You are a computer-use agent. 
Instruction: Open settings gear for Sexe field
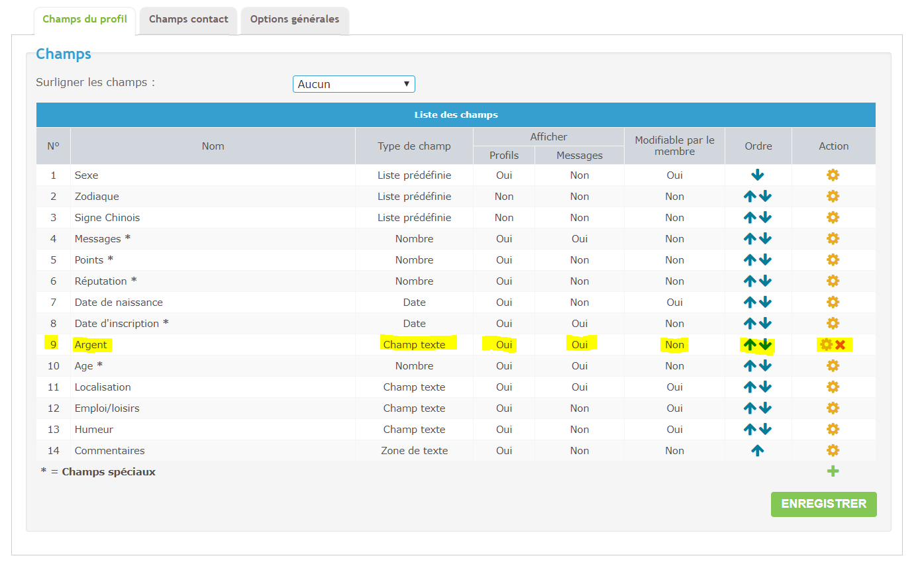click(833, 175)
